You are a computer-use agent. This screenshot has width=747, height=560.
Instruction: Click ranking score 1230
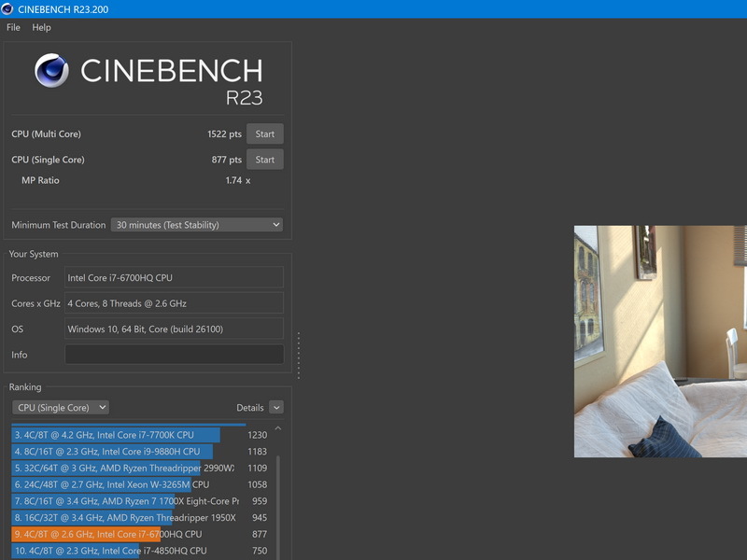258,435
